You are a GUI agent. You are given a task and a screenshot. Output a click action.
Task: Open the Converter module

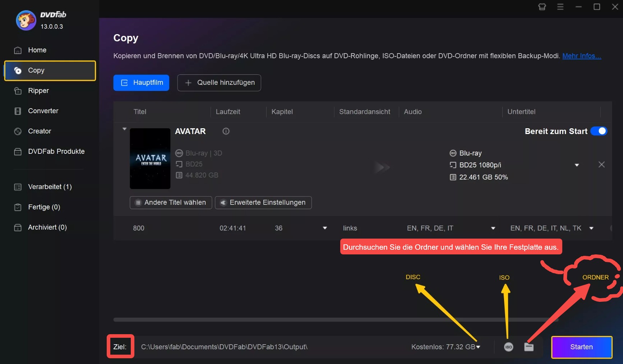pos(43,111)
